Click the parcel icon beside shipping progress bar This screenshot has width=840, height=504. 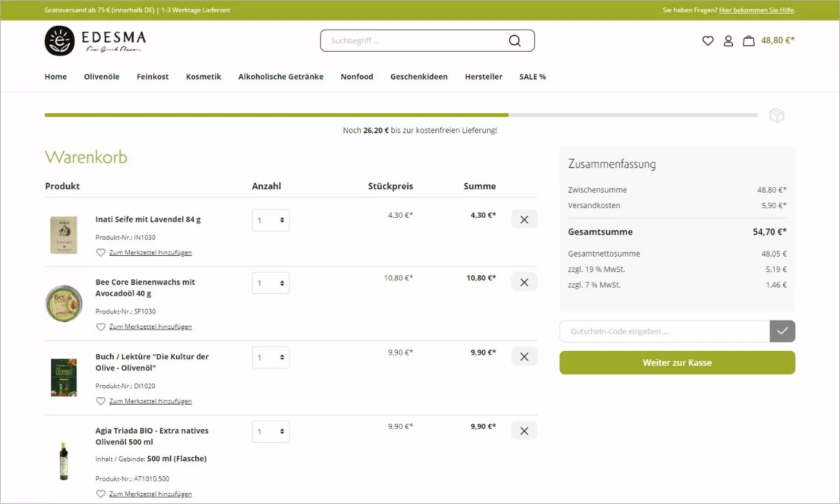(x=776, y=114)
